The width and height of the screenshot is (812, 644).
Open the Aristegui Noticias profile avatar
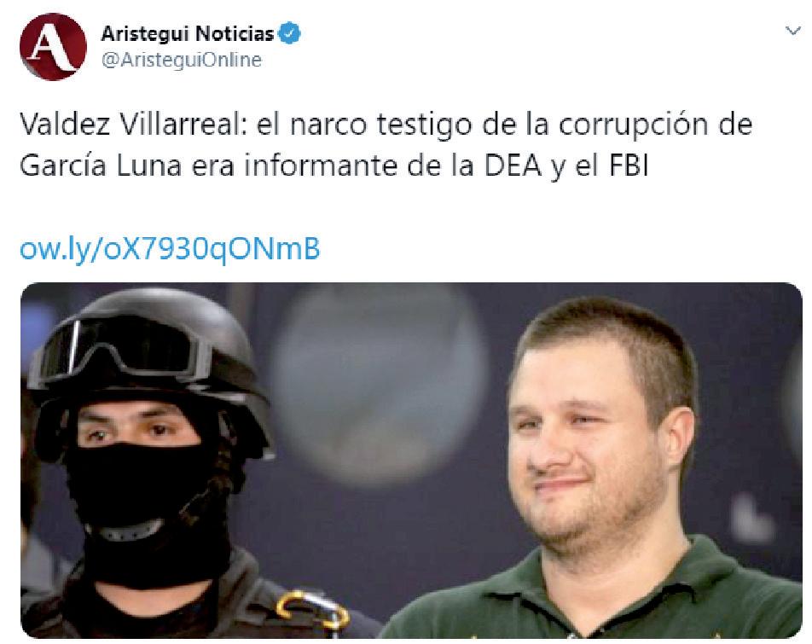pyautogui.click(x=53, y=47)
